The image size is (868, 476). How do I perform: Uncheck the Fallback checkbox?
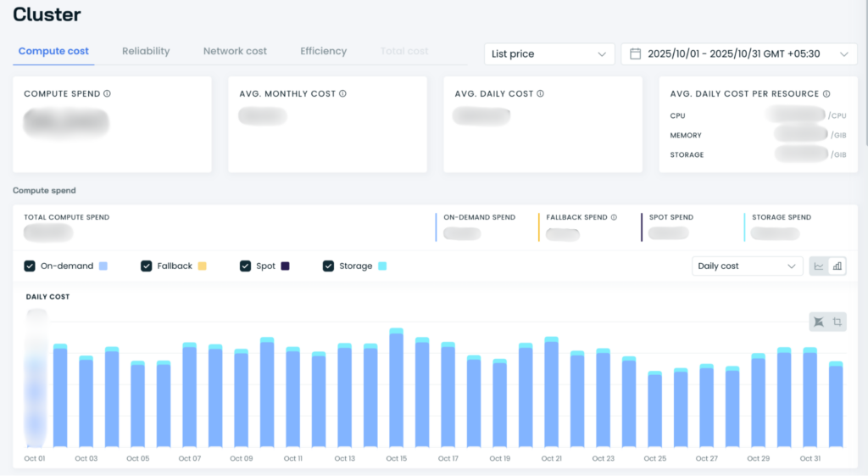(x=146, y=266)
